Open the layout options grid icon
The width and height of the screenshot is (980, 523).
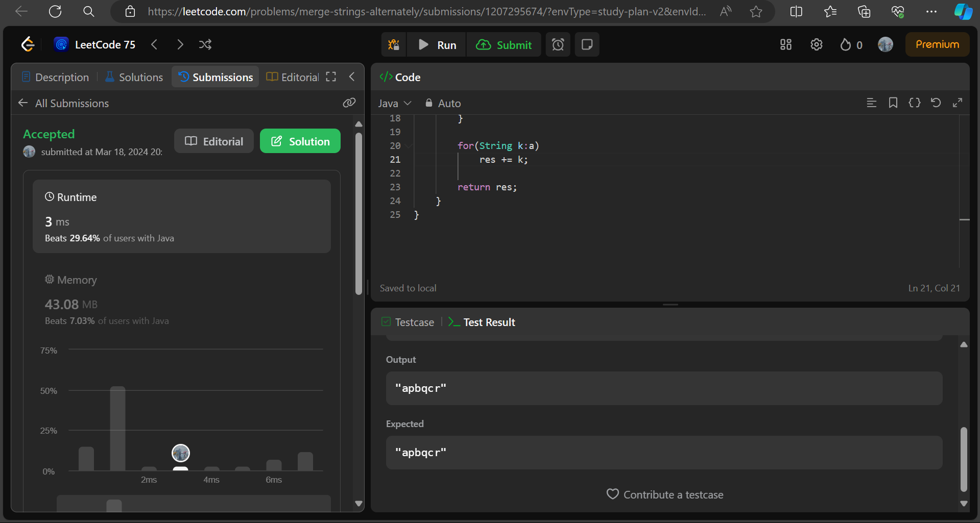click(x=785, y=44)
